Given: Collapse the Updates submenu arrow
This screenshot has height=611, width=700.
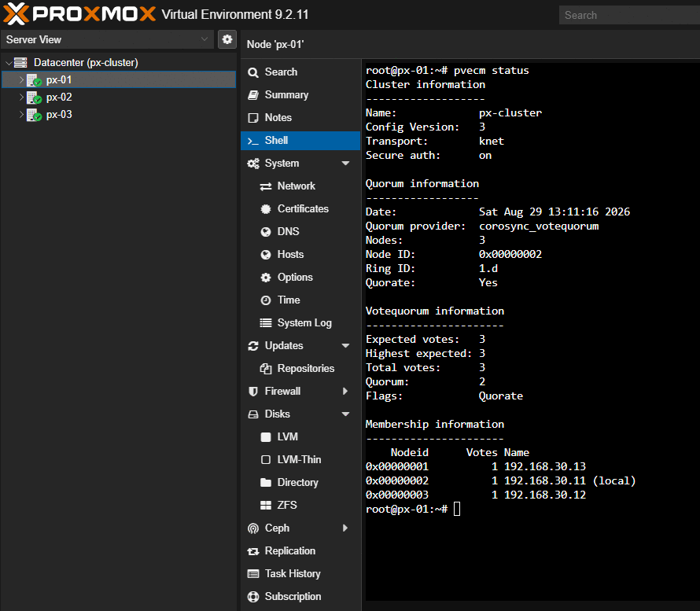Looking at the screenshot, I should click(x=345, y=346).
